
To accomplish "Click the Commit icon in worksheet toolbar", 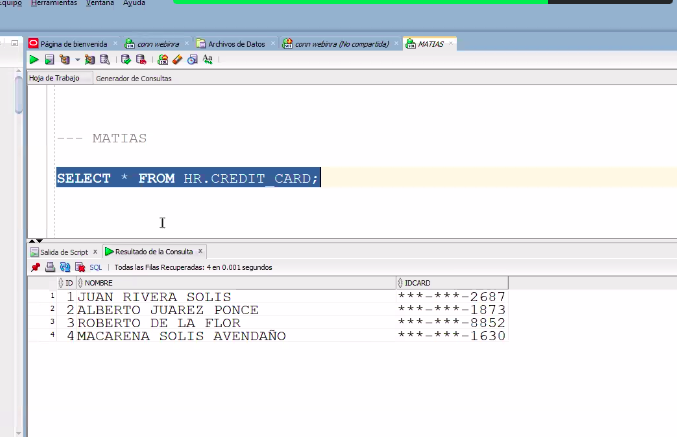I will 126,60.
